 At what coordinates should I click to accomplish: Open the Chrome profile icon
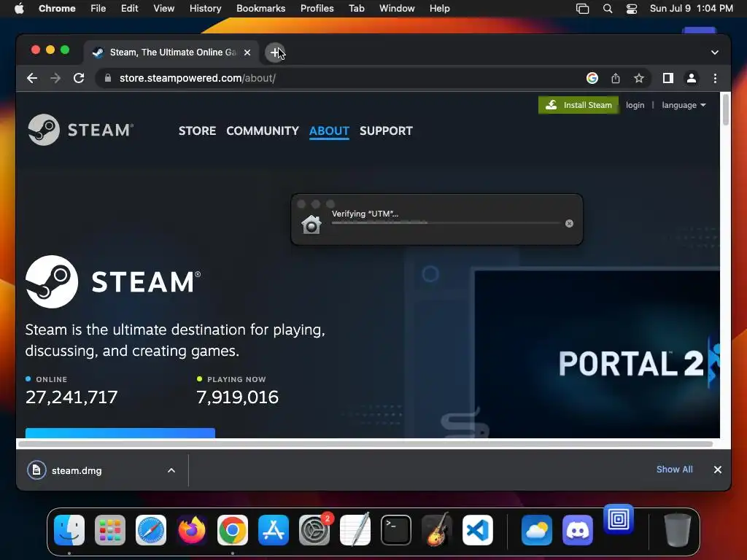pos(692,78)
